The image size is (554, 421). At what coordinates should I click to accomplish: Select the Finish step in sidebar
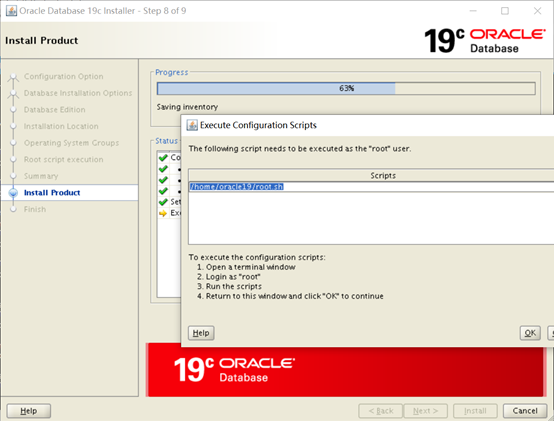click(35, 209)
